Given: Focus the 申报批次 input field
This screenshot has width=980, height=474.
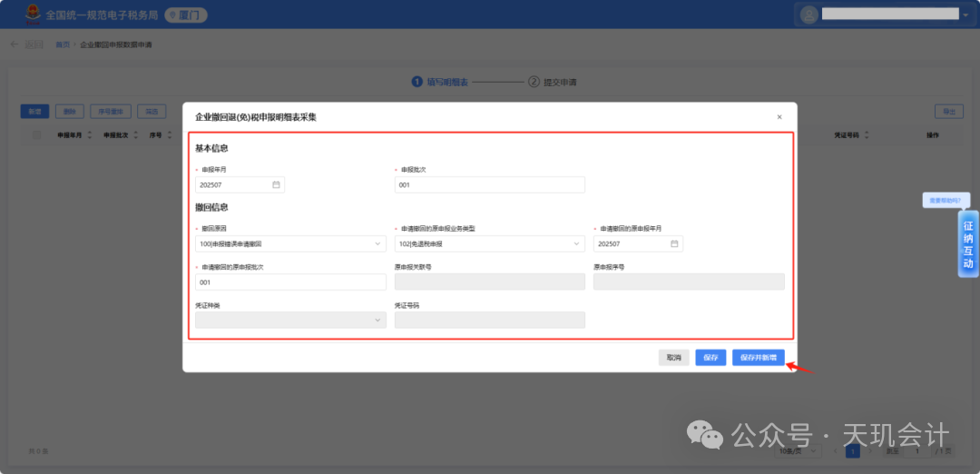Looking at the screenshot, I should coord(489,184).
